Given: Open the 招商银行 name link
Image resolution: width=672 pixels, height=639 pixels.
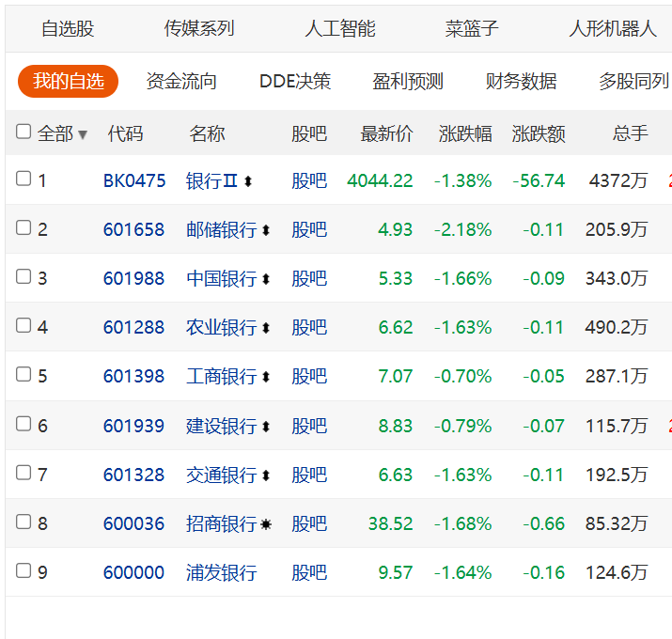Looking at the screenshot, I should 222,523.
